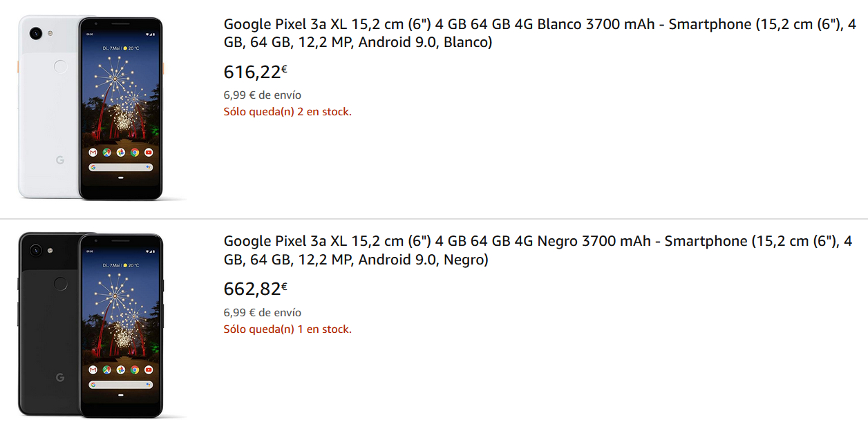This screenshot has height=433, width=868.
Task: Click Google Maps icon on white Pixel's screen
Action: click(106, 152)
